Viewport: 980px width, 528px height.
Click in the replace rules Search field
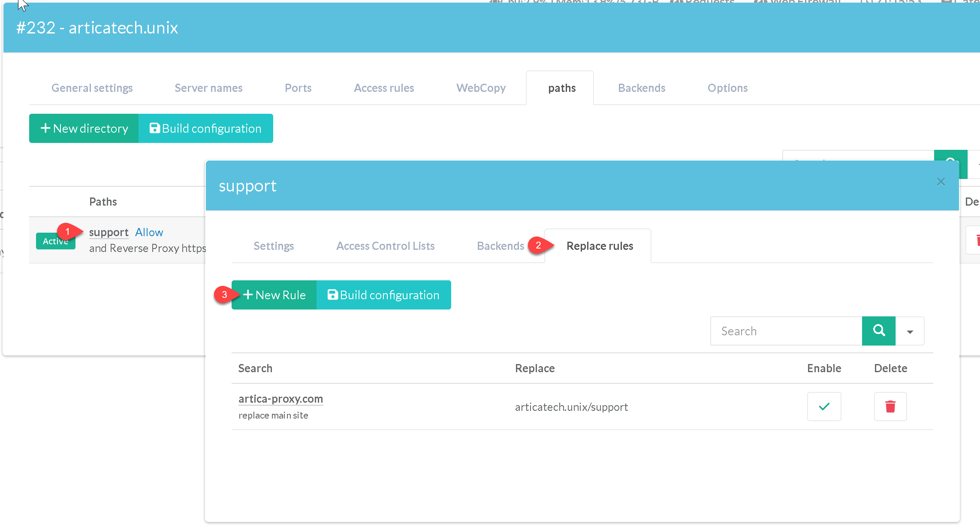(x=786, y=331)
